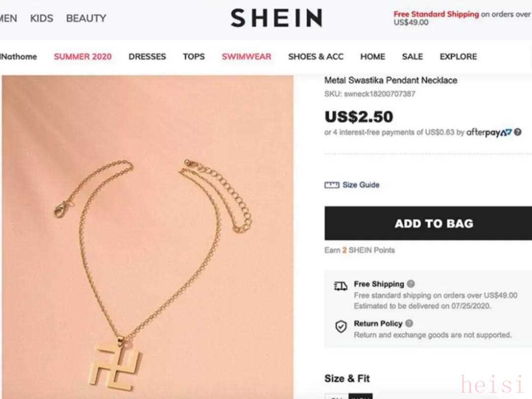
Task: Click the delivery truck icon
Action: (341, 286)
